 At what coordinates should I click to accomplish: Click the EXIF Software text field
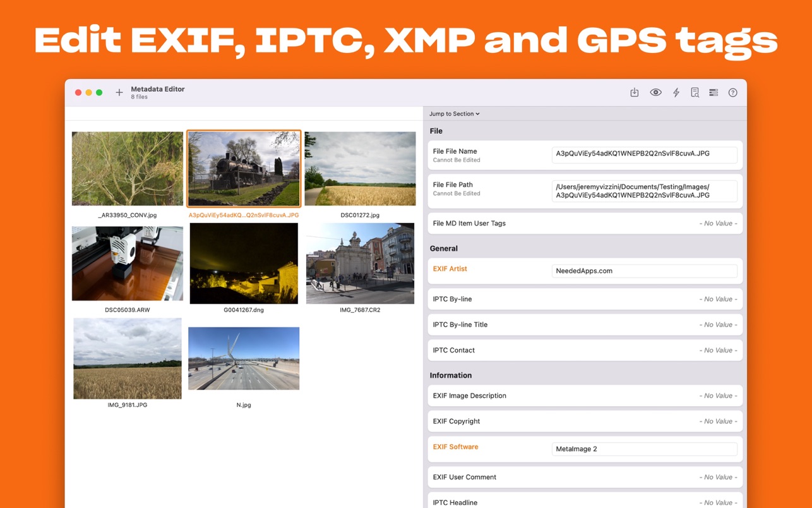pos(644,449)
